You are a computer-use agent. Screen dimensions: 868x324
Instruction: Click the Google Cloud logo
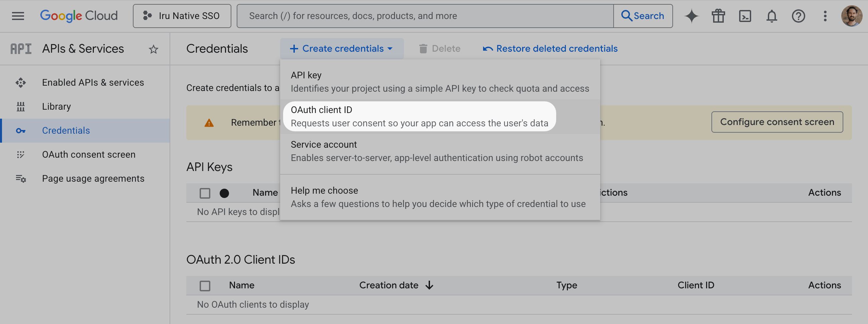(79, 16)
